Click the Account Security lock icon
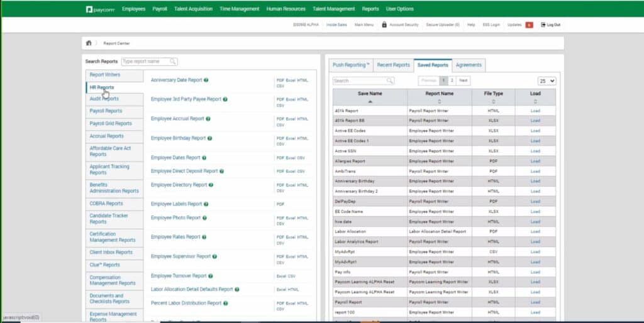The image size is (644, 323). click(x=384, y=25)
